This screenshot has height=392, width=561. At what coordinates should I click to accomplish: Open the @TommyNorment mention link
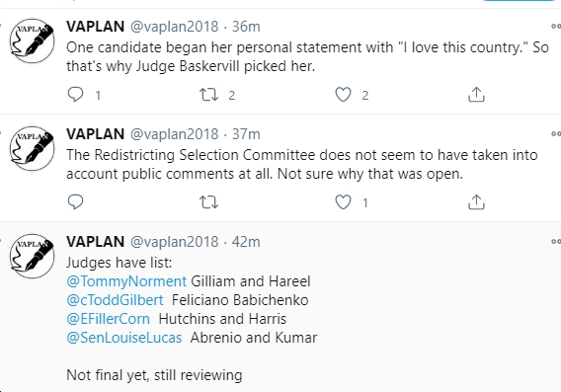[126, 281]
